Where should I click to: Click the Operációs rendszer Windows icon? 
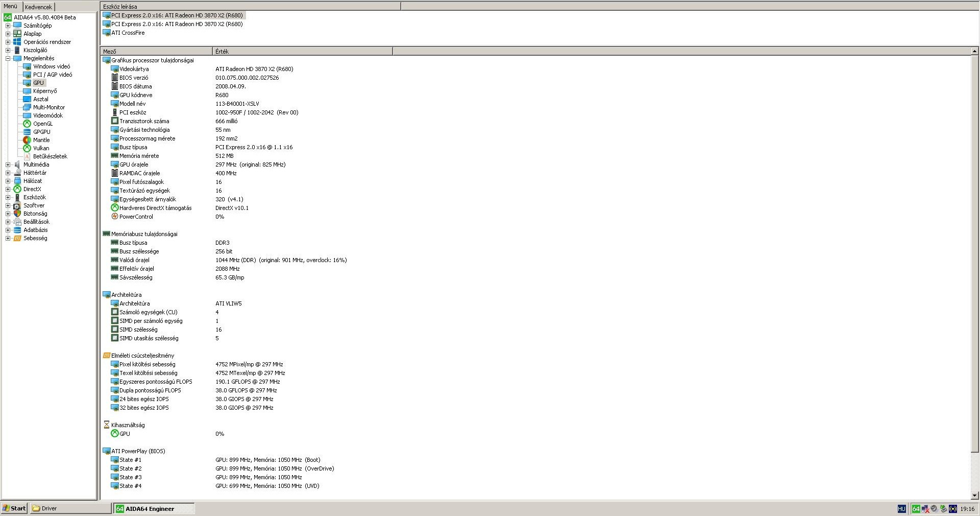pos(17,42)
